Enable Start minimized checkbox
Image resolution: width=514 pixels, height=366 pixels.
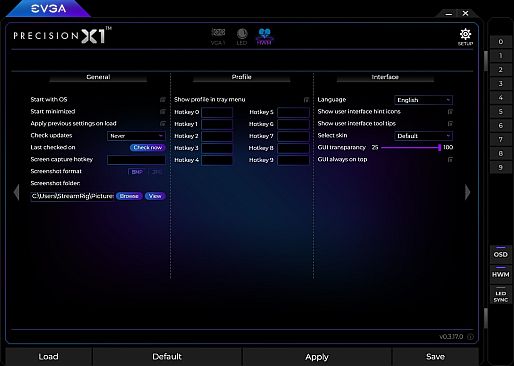click(x=163, y=111)
